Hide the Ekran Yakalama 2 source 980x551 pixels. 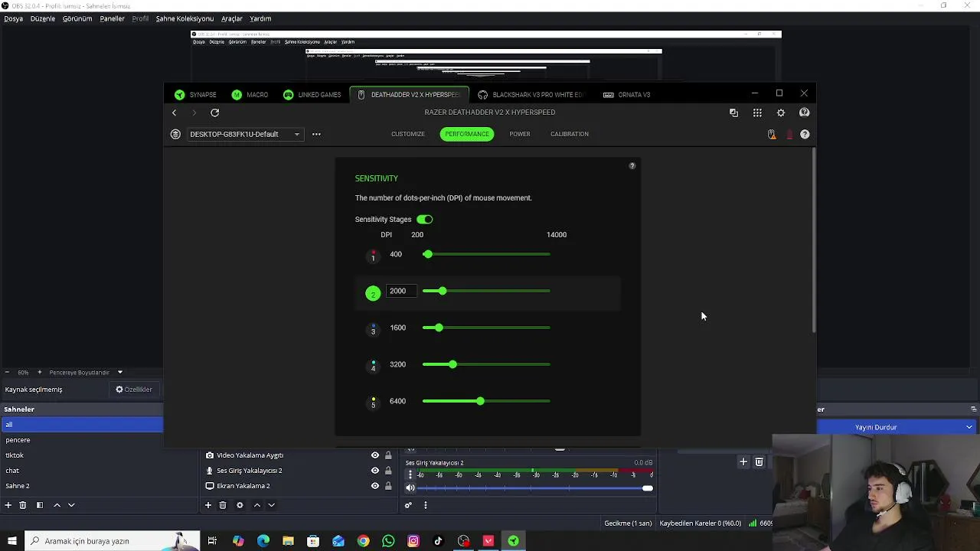(x=375, y=486)
